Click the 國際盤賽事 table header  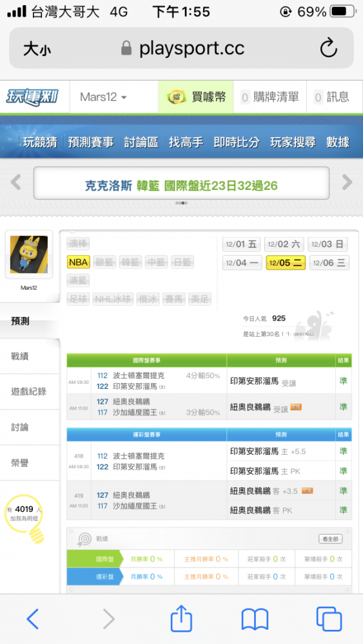(147, 360)
